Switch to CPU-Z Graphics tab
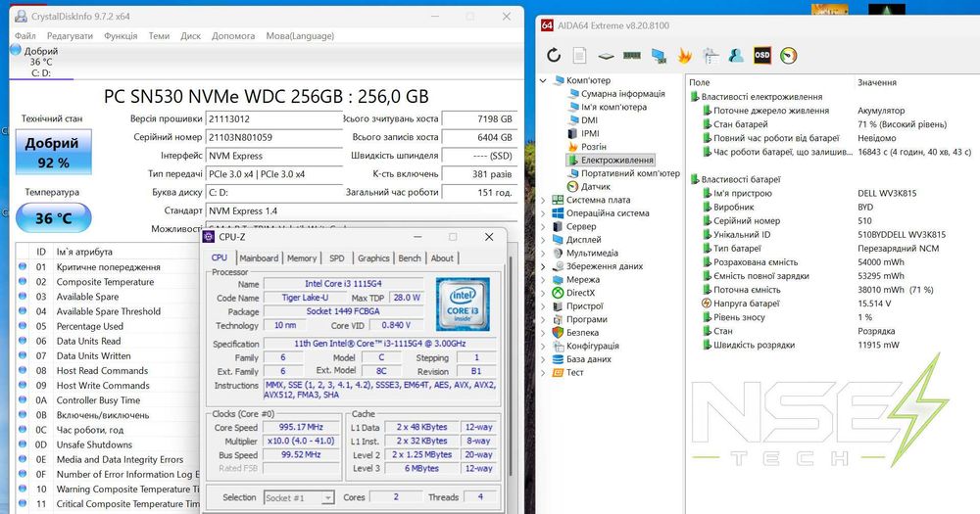 point(373,257)
